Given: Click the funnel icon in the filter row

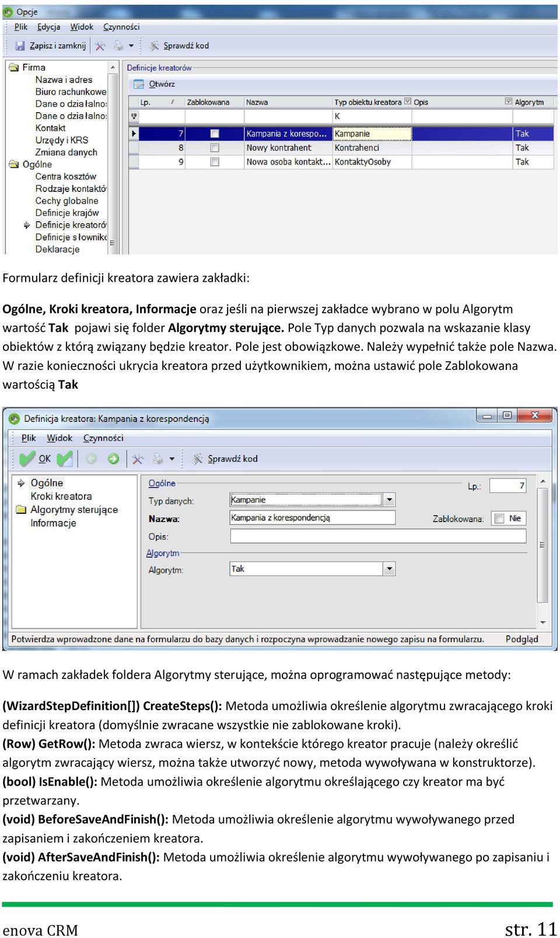Looking at the screenshot, I should click(x=134, y=117).
